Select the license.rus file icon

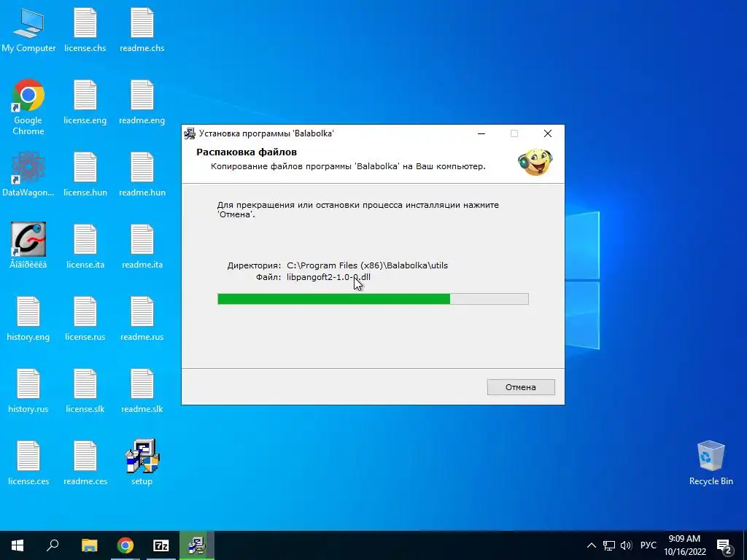pos(85,319)
